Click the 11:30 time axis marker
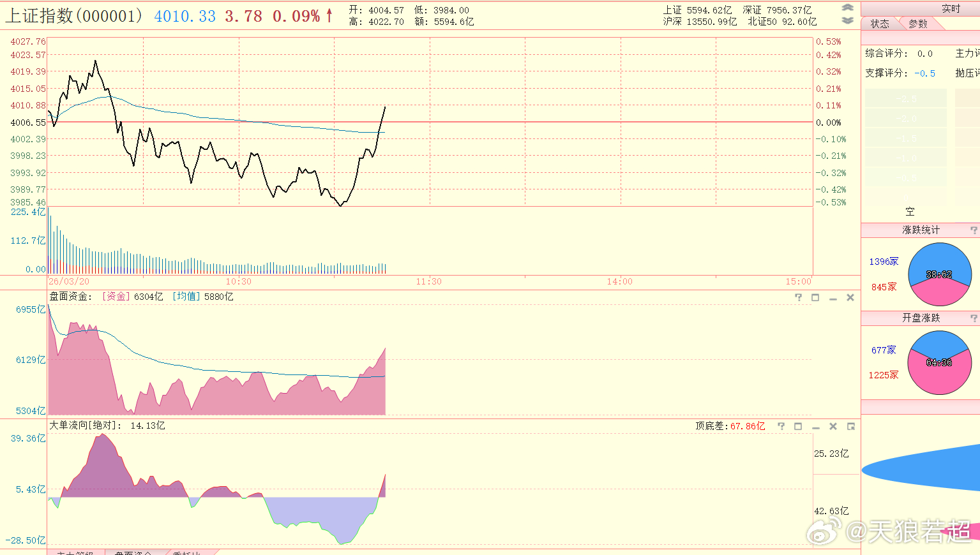Image resolution: width=980 pixels, height=555 pixels. pos(429,281)
